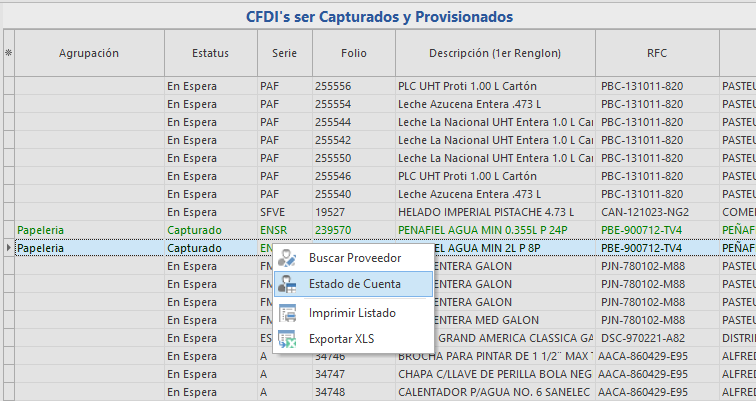Click BROCHA PARA PINTAR DE 1 1/2 description
The image size is (756, 401).
click(x=495, y=356)
